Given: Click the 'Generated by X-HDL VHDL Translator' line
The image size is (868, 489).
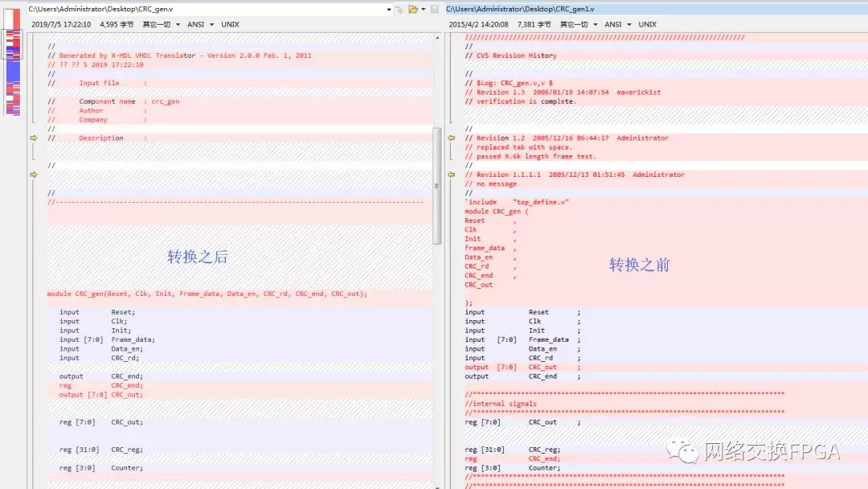Looking at the screenshot, I should point(179,55).
